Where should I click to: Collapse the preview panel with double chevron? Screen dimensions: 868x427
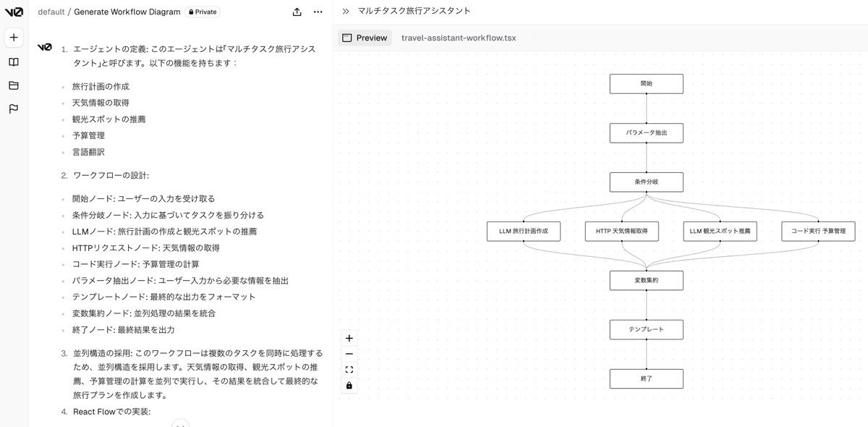(346, 12)
